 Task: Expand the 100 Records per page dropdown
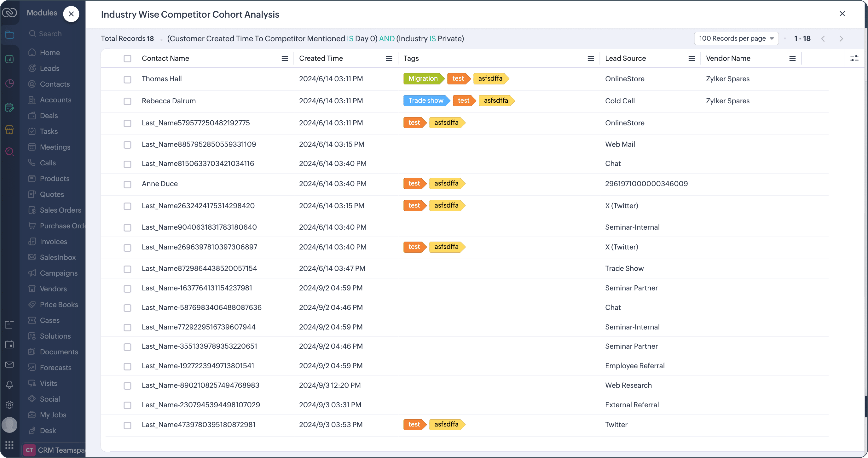736,38
